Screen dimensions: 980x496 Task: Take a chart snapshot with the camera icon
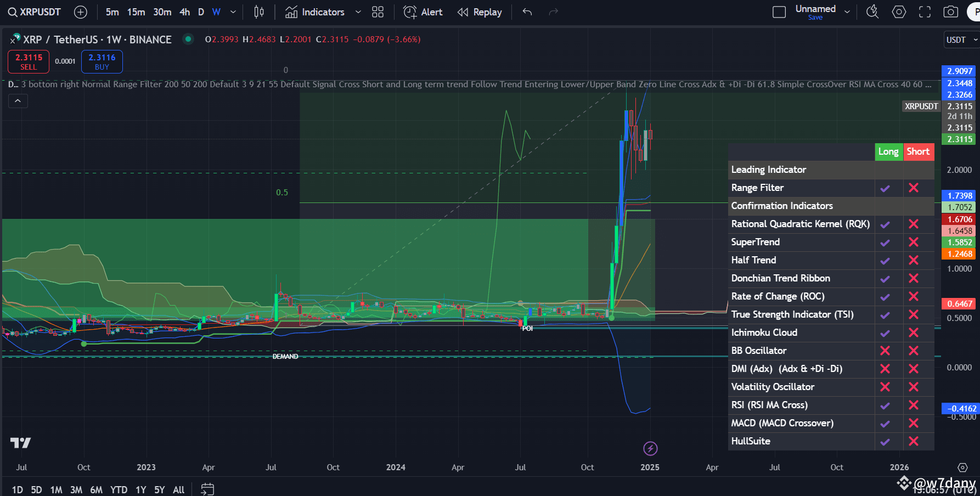point(950,12)
